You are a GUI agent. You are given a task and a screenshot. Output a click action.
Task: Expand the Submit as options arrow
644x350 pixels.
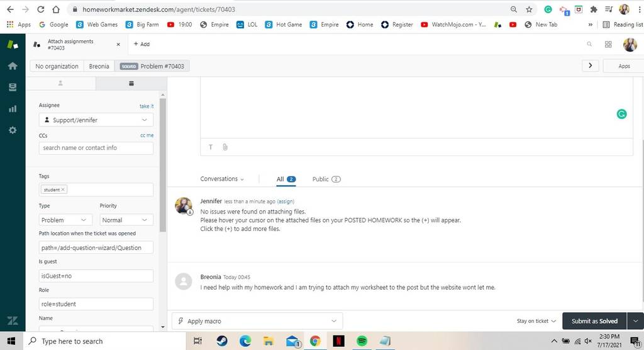[635, 321]
